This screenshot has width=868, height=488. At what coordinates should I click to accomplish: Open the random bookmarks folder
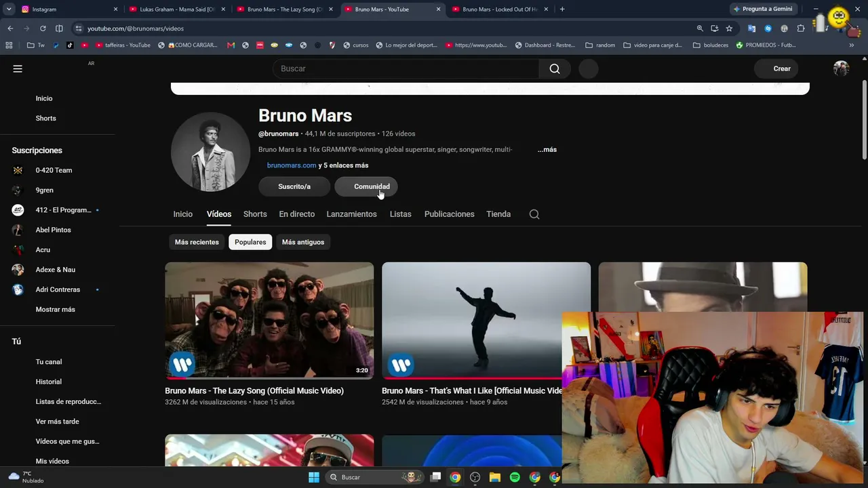coord(600,45)
